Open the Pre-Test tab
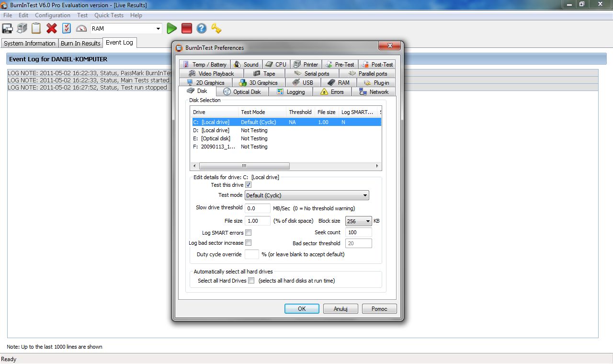 point(340,64)
